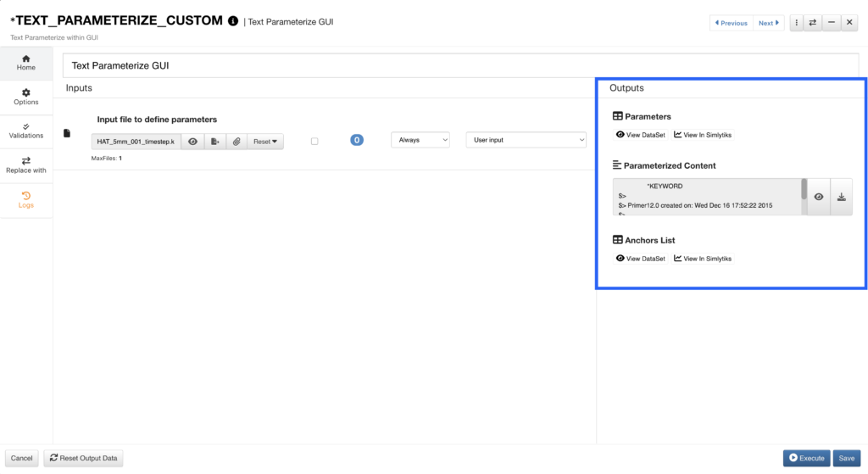Viewport: 868px width, 474px height.
Task: Download the Parameterized Content output
Action: (841, 197)
